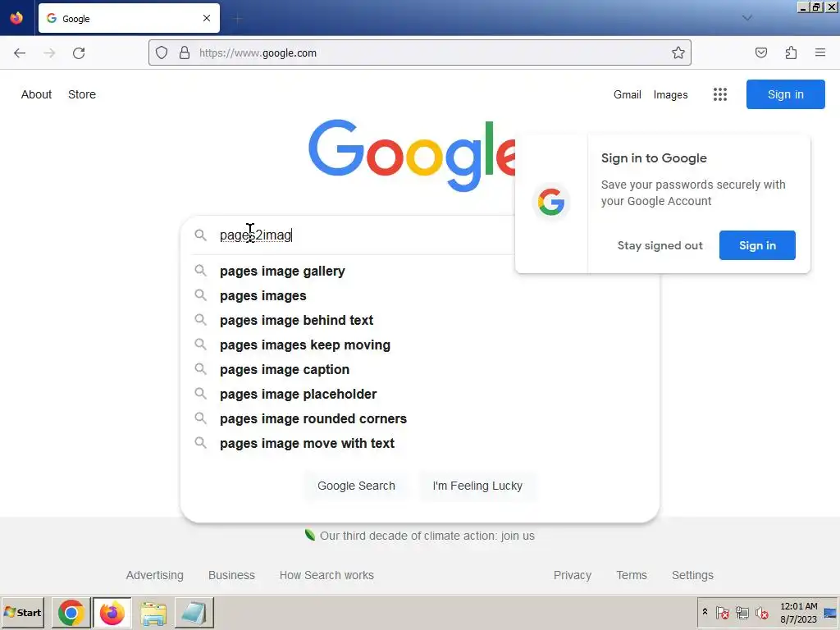Open the Gmail link
840x630 pixels.
628,94
